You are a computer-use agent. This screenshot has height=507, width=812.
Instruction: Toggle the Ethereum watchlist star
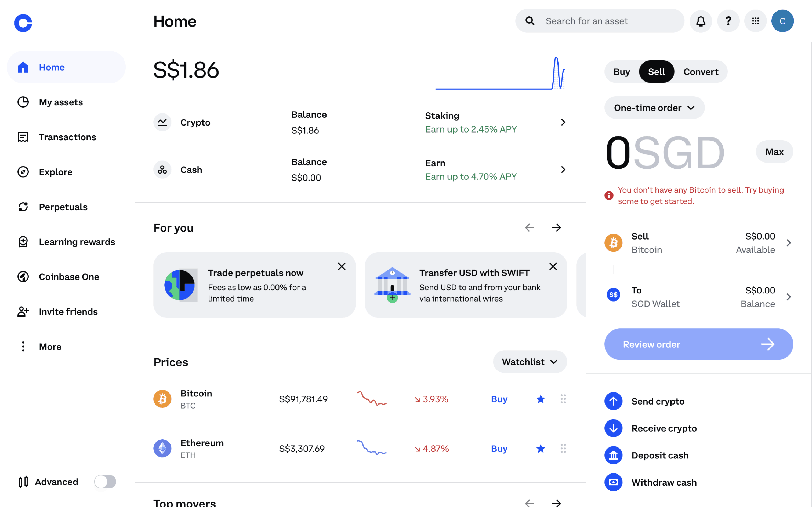coord(541,449)
